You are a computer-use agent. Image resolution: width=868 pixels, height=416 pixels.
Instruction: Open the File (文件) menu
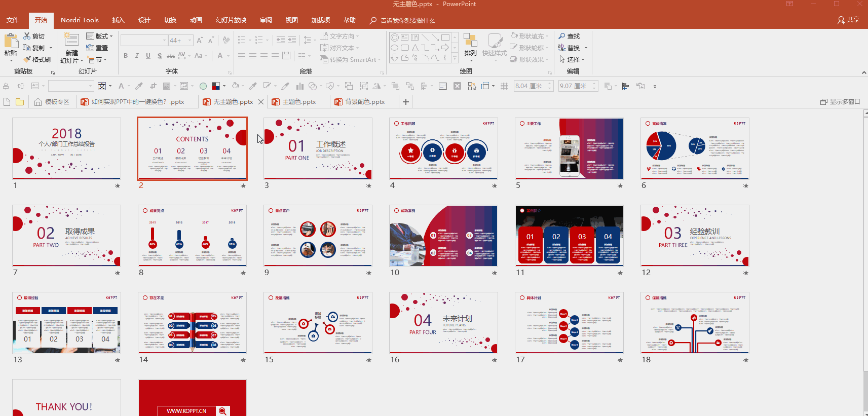point(13,20)
